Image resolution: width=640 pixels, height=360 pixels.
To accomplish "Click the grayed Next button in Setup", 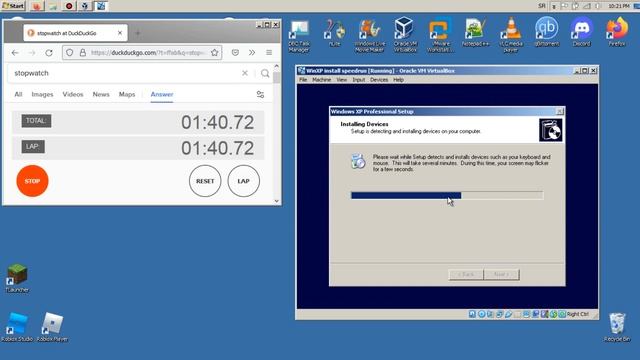I will point(502,274).
